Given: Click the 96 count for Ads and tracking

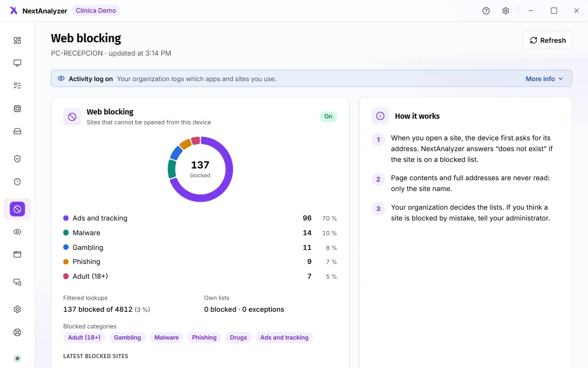Looking at the screenshot, I should click(307, 218).
